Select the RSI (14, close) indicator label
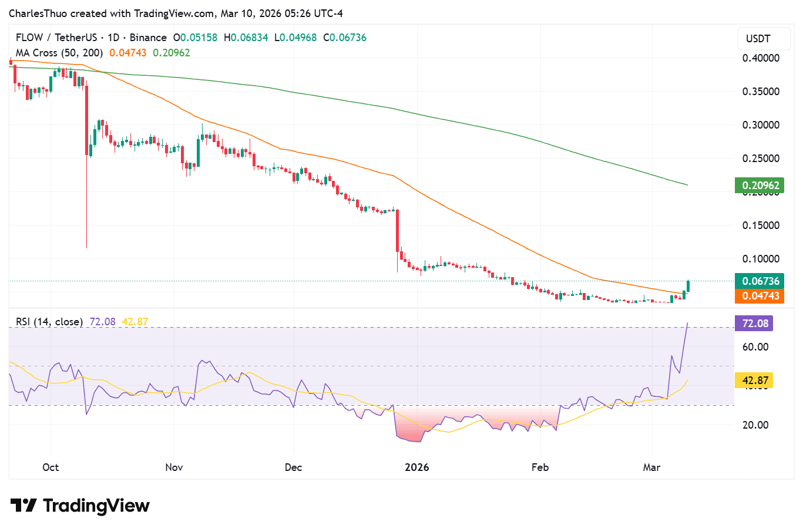803x532 pixels. (x=47, y=321)
